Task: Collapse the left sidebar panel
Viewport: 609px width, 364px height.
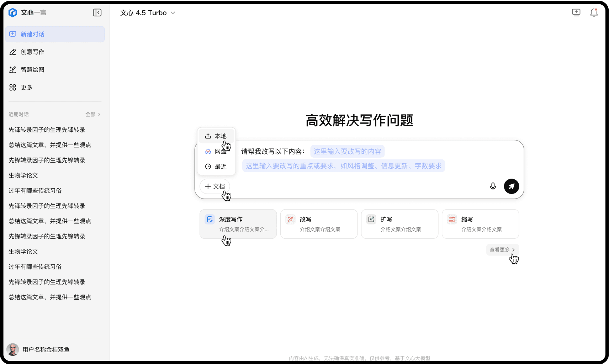Action: 97,12
